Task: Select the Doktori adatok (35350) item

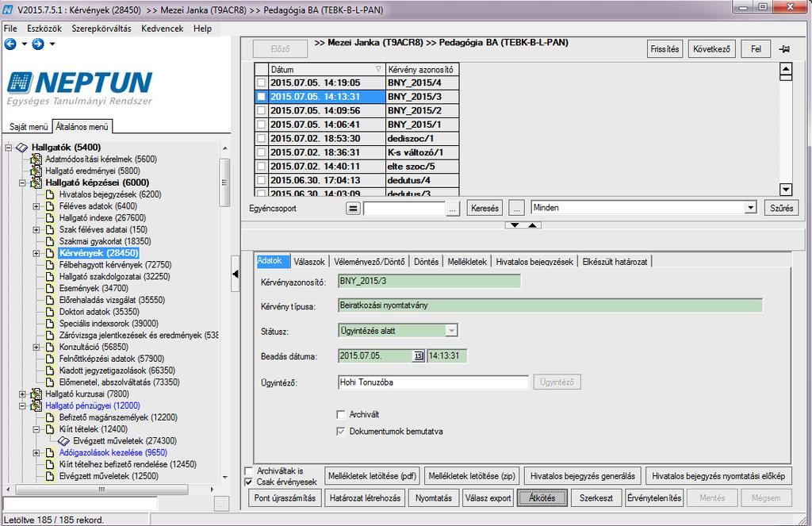Action: (99, 312)
